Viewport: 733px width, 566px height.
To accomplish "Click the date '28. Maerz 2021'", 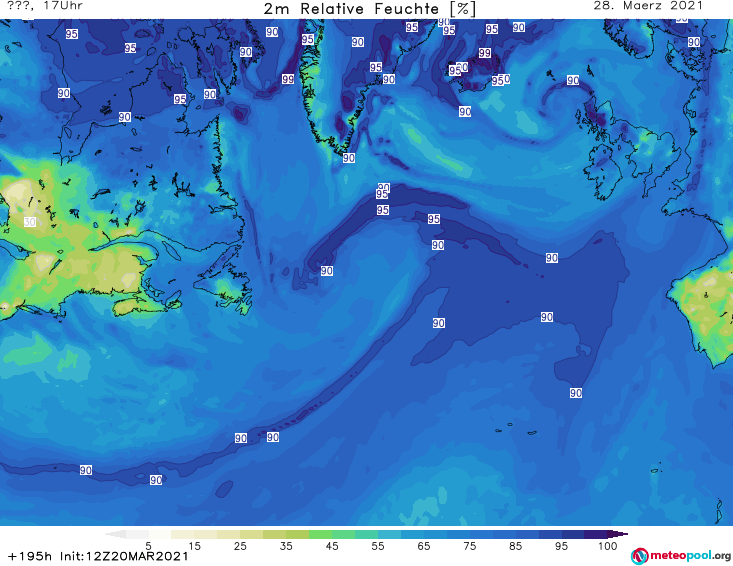I will [x=648, y=6].
